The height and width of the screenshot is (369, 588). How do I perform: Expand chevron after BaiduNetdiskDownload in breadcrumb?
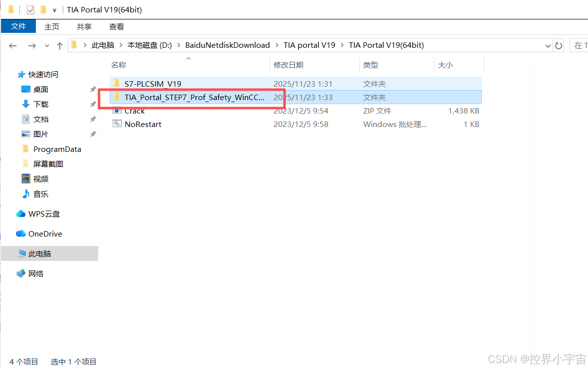(x=277, y=45)
